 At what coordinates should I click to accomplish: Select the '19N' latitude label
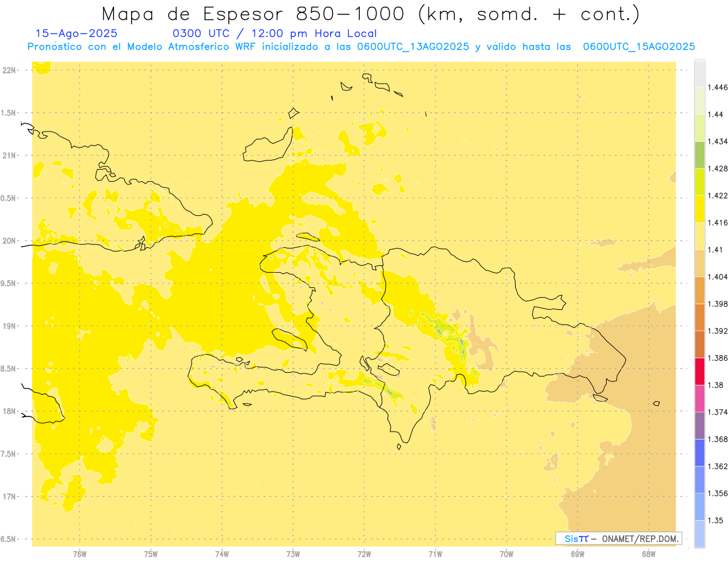10,326
